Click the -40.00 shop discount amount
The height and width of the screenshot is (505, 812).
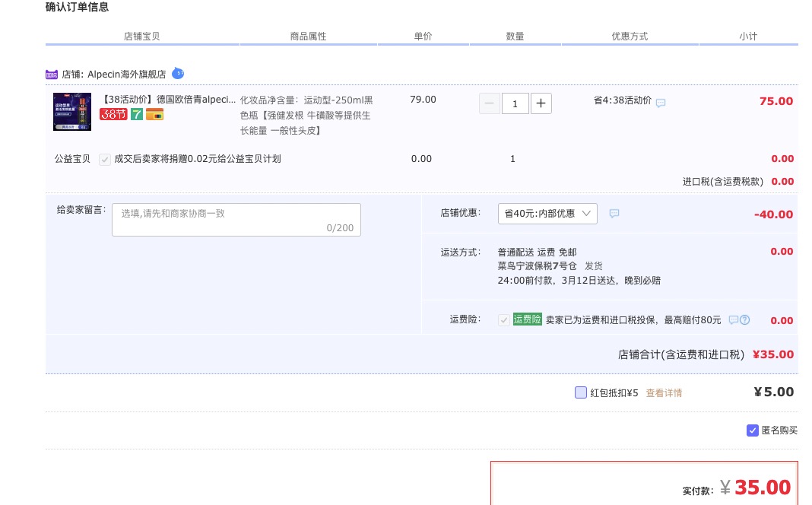[x=773, y=214]
